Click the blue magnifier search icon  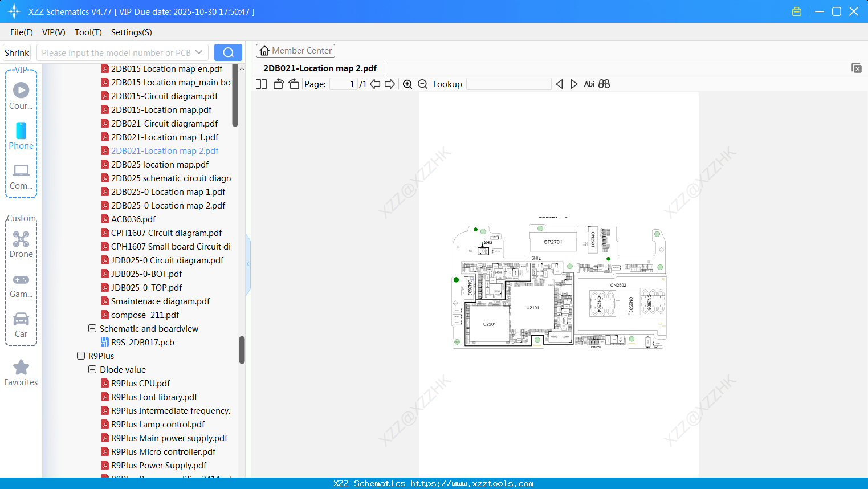(x=228, y=52)
